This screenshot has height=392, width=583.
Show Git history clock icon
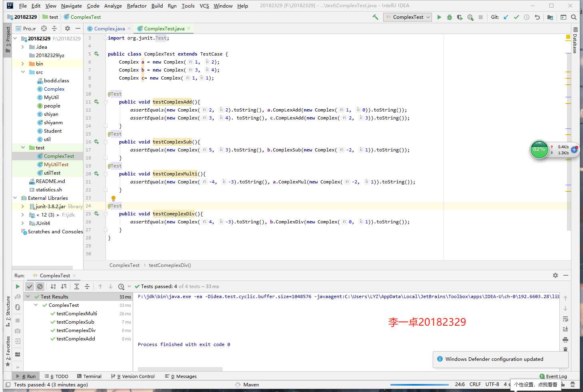click(527, 17)
